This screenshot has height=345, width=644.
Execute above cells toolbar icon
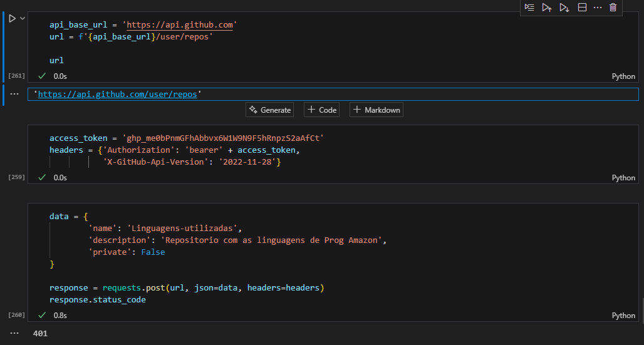(x=547, y=8)
